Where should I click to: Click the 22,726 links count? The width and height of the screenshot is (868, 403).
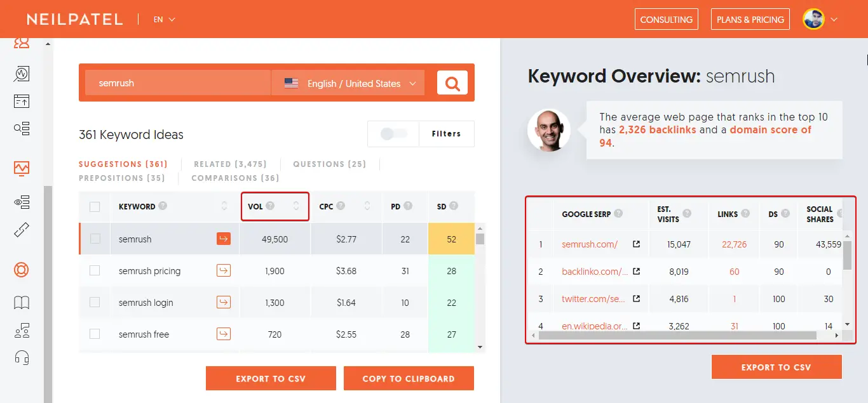coord(735,244)
